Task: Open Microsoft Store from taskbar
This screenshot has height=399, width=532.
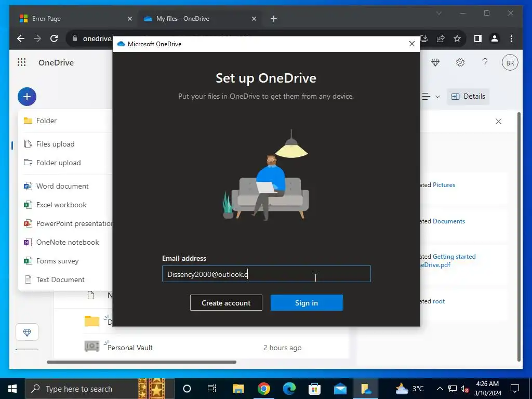Action: [x=314, y=389]
